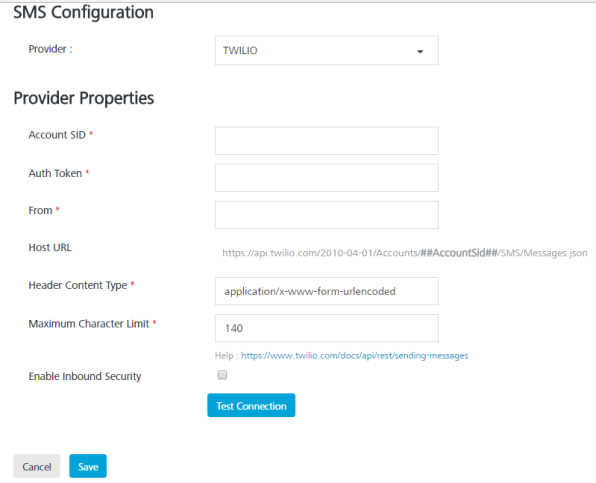Click the Maximum Character Limit label
Screen dimensions: 596x483
[x=89, y=324]
